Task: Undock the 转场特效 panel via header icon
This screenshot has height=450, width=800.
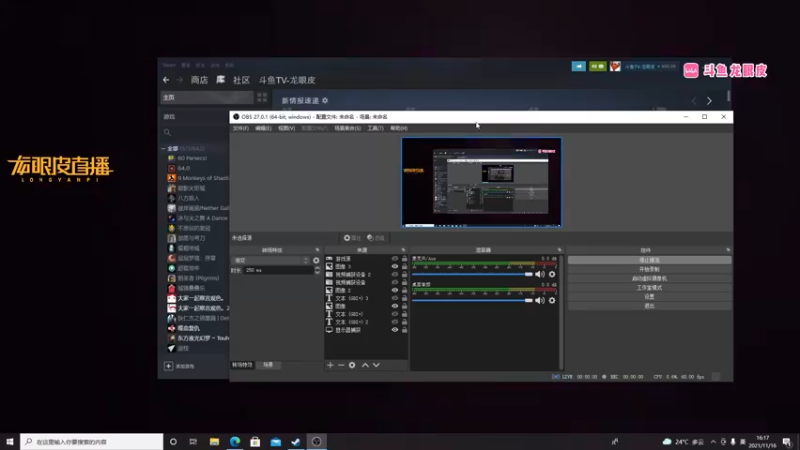Action: point(317,250)
